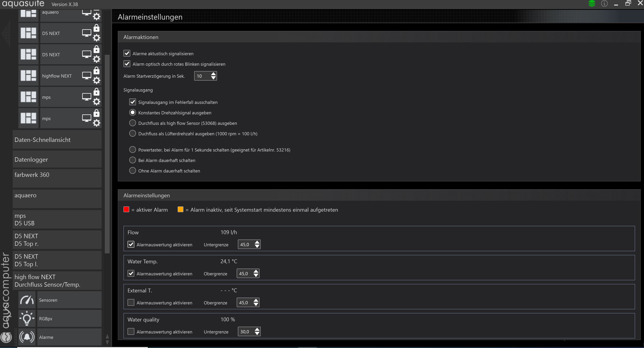Decrease Alarm Startverzögerung value with down arrow
The width and height of the screenshot is (644, 348).
click(213, 78)
